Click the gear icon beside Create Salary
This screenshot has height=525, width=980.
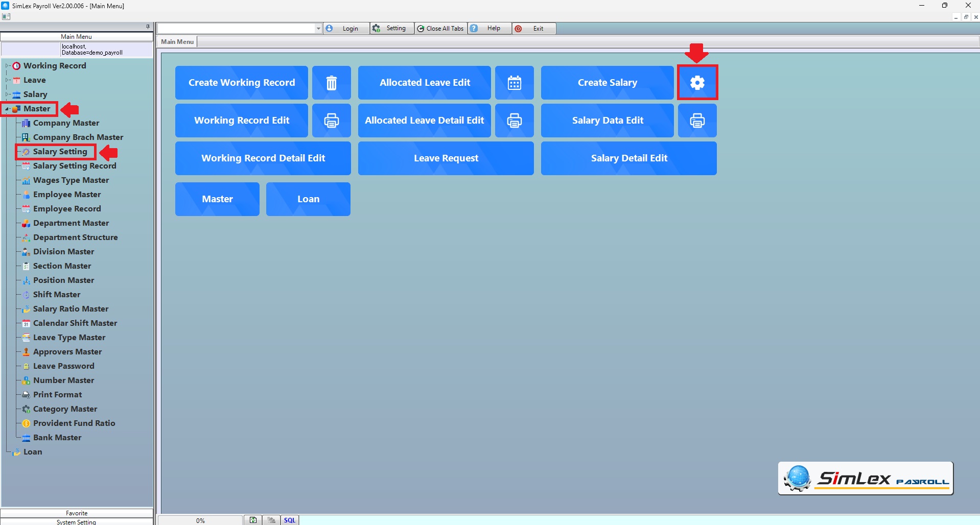(x=697, y=83)
